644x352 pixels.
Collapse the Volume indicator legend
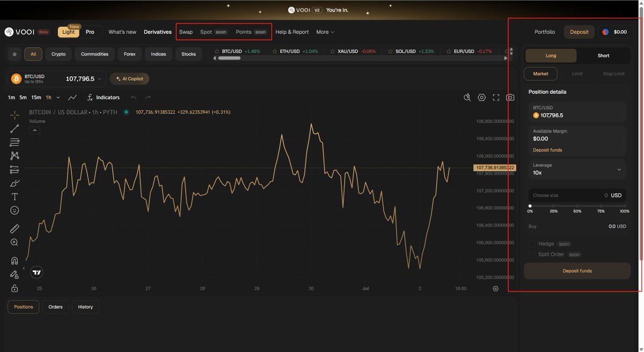click(x=34, y=130)
